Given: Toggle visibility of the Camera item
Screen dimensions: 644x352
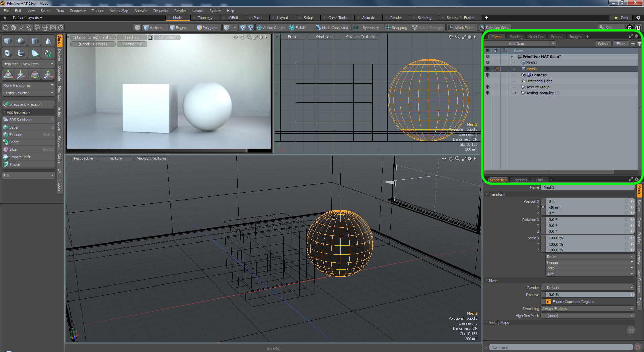Looking at the screenshot, I should point(487,75).
